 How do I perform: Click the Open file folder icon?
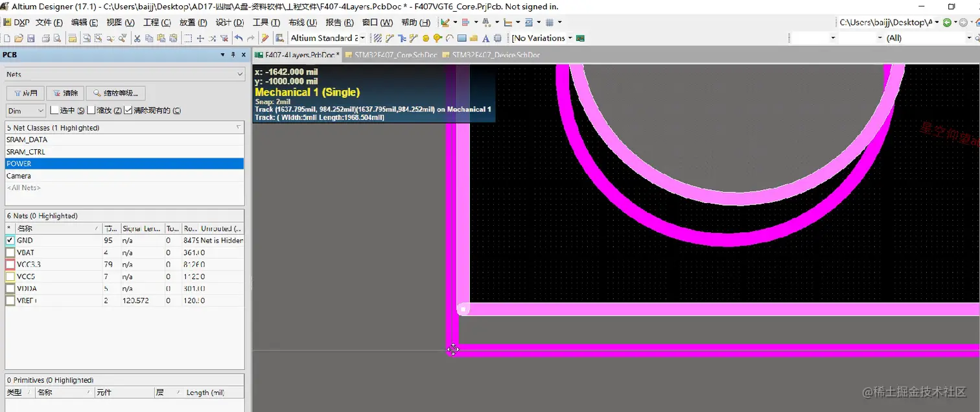coord(19,38)
